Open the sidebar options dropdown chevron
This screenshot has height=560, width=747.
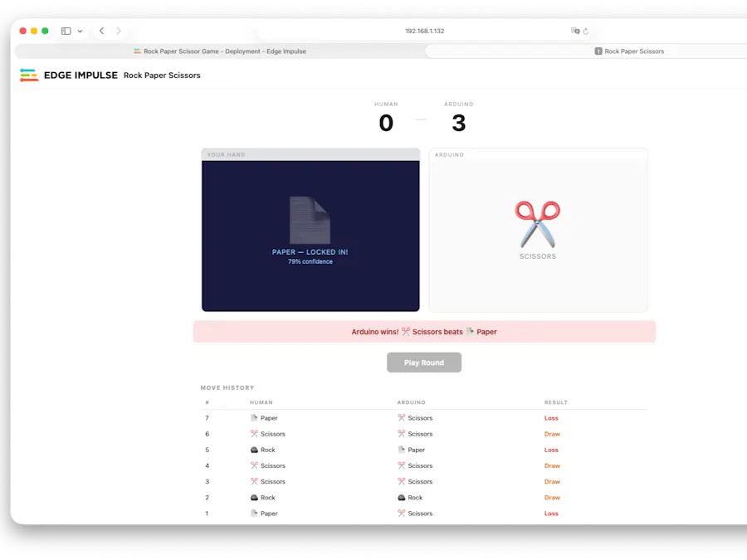pos(80,31)
